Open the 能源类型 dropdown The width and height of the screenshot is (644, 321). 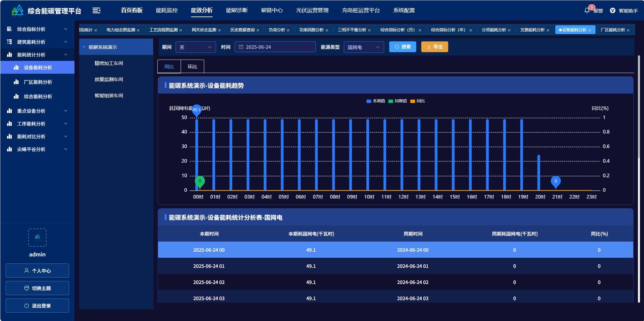(363, 47)
